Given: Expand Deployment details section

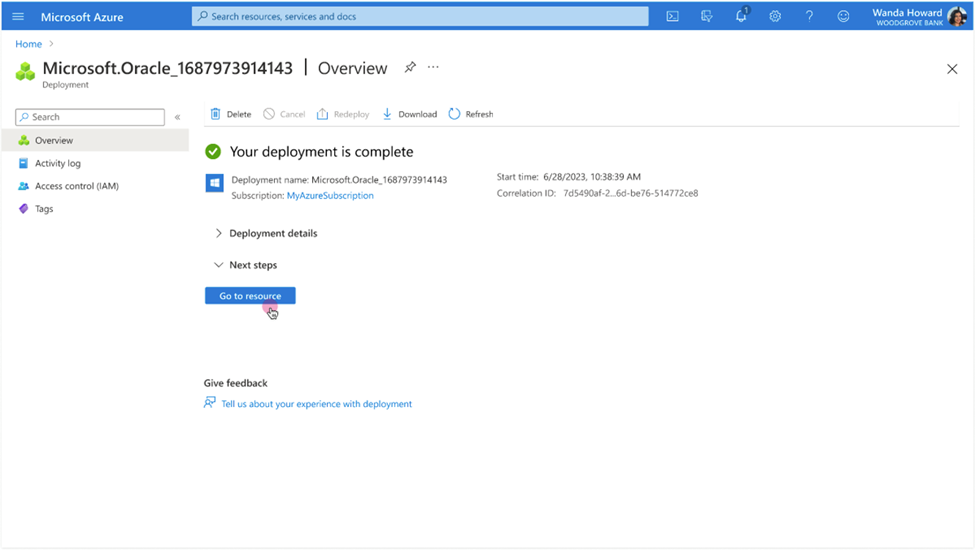Looking at the screenshot, I should coord(266,234).
